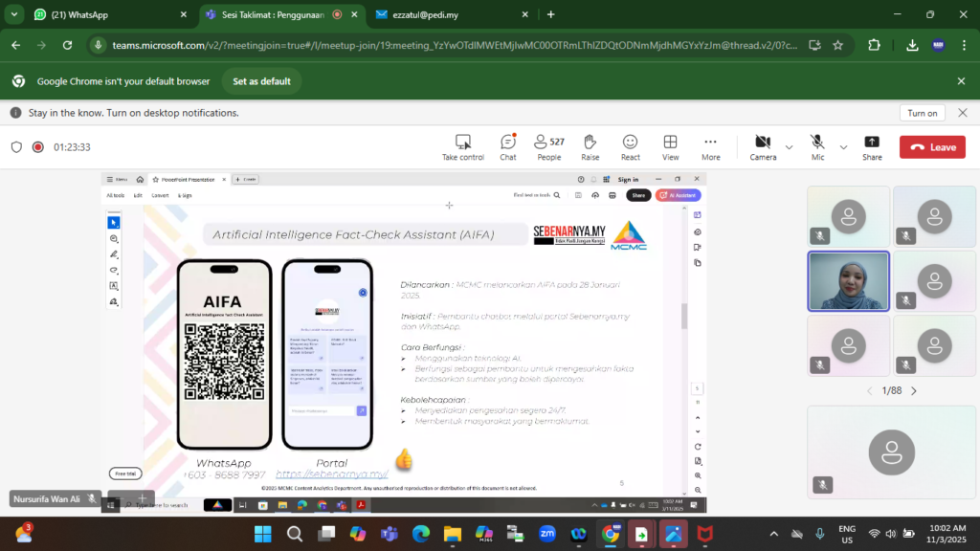This screenshot has height=551, width=980.
Task: Show the People list with 527 participants
Action: point(549,147)
